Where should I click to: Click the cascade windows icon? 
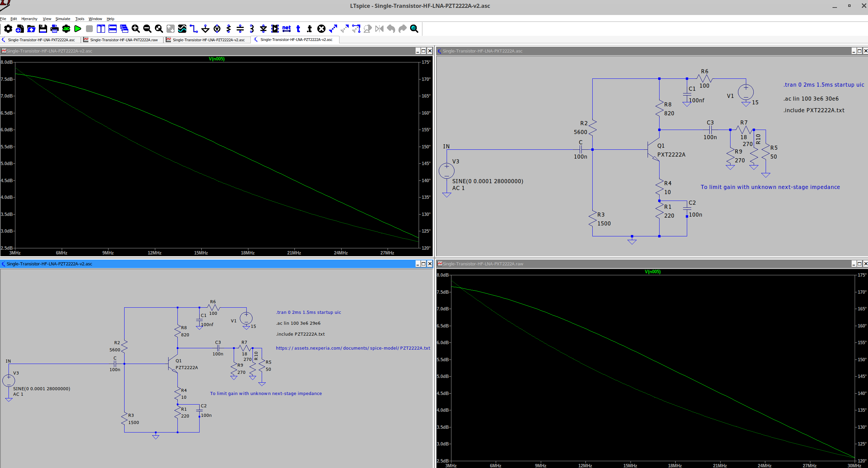[124, 29]
